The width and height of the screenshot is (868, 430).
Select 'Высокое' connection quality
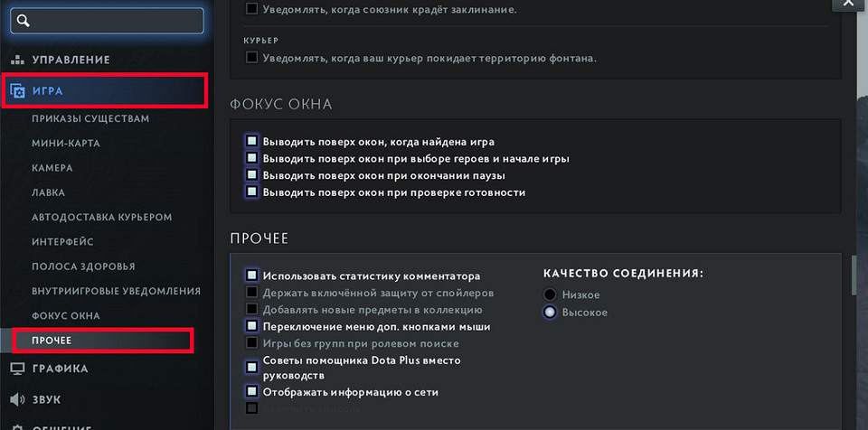pos(550,313)
